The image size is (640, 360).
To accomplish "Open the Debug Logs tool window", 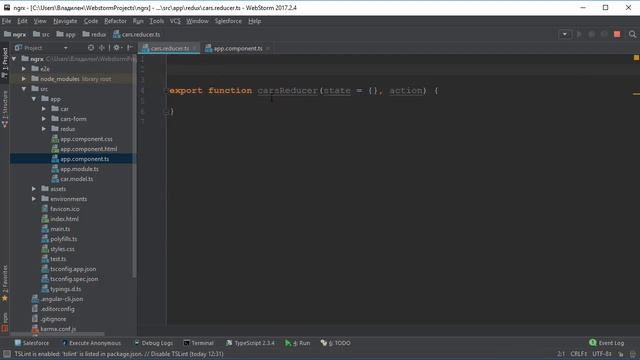I will coord(153,343).
